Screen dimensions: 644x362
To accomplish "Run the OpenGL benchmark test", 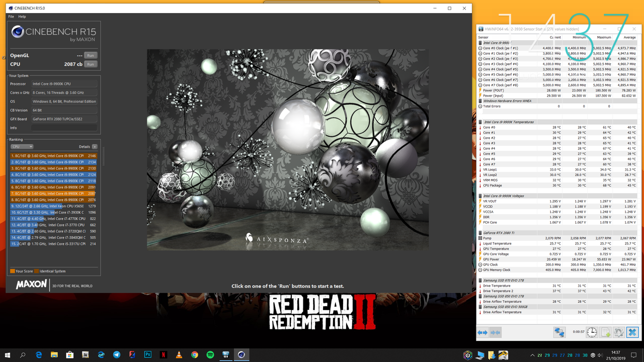I will [x=91, y=55].
